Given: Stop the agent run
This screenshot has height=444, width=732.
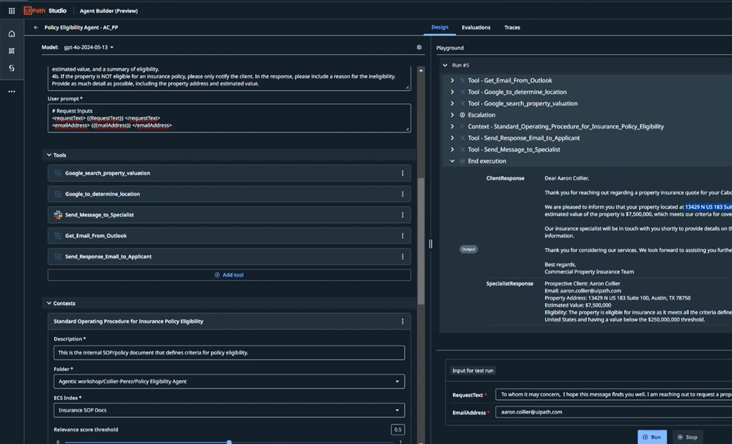Looking at the screenshot, I should click(688, 437).
